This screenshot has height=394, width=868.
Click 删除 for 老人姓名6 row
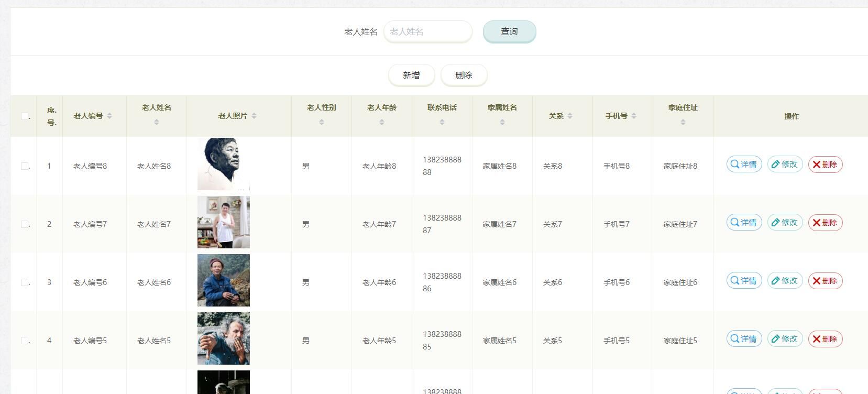click(825, 281)
